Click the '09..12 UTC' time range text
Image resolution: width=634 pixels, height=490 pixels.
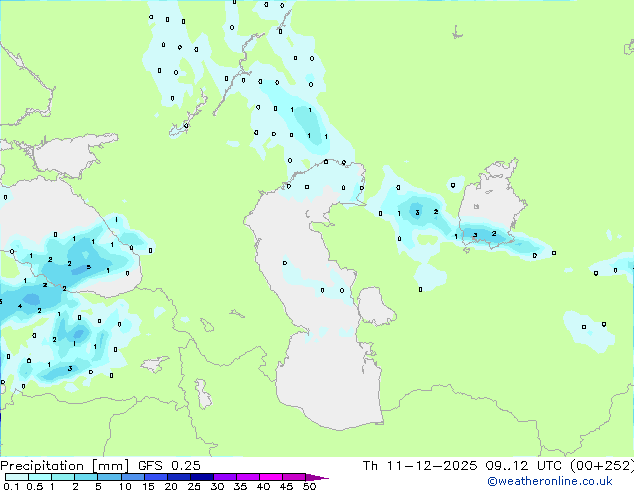click(523, 466)
